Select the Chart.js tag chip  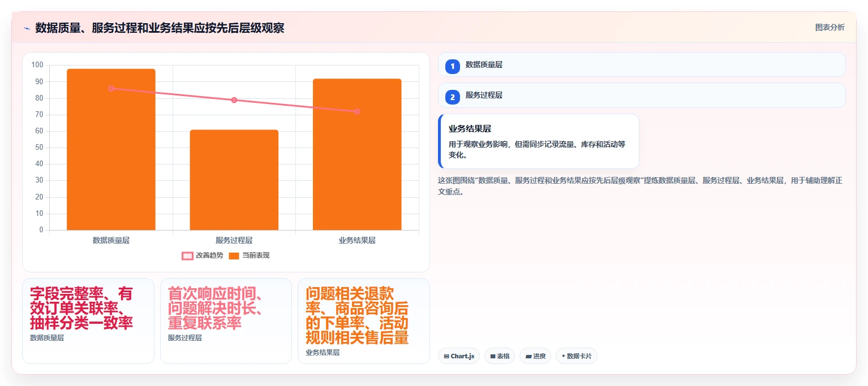pos(459,356)
